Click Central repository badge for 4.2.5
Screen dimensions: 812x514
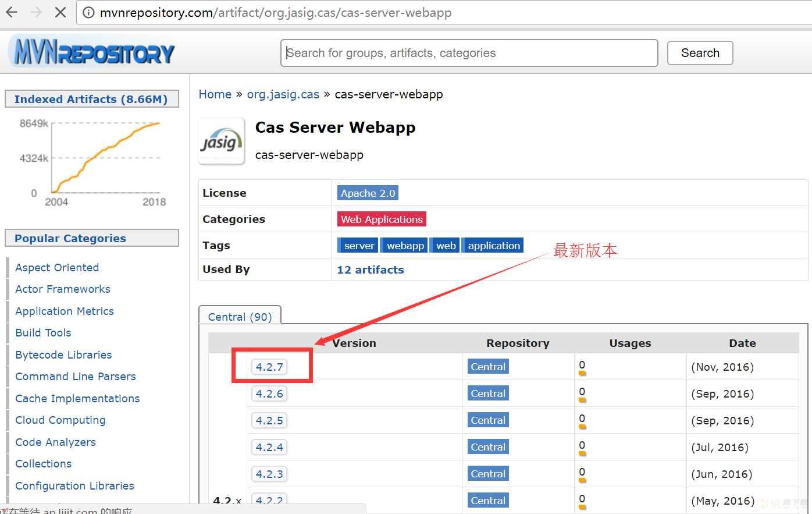[488, 420]
